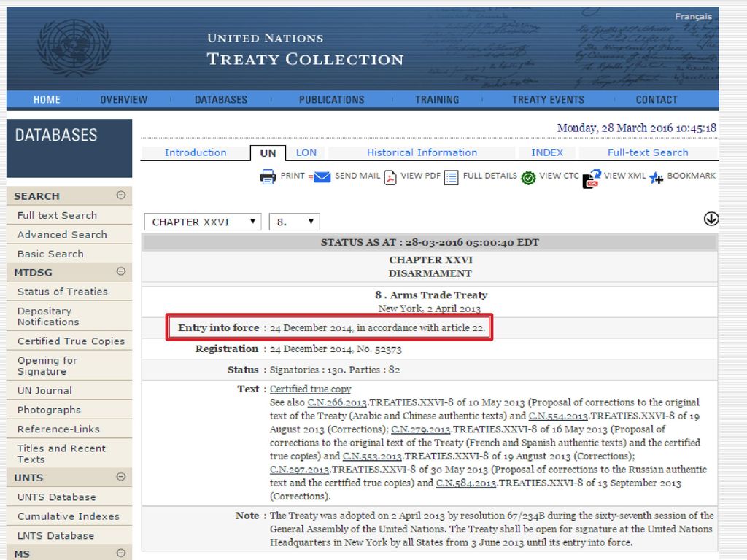
Task: Open the CHAPTER XXVI dropdown
Action: (x=203, y=222)
